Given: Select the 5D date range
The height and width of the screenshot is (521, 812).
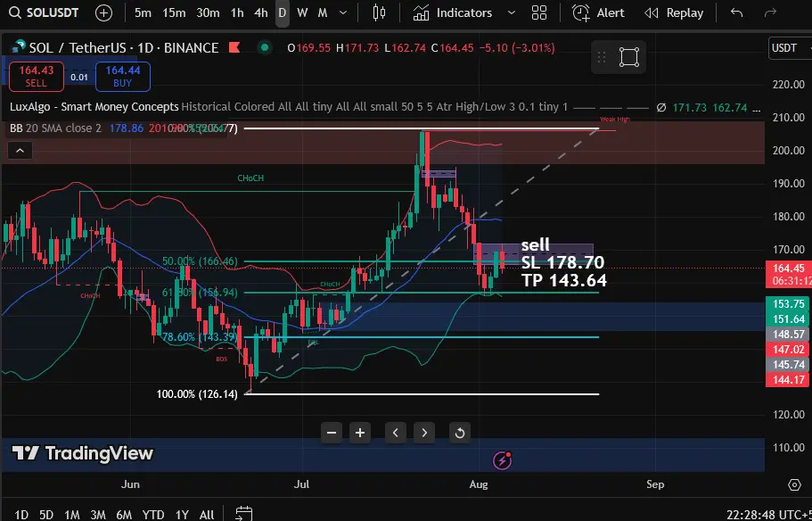Looking at the screenshot, I should tap(46, 514).
